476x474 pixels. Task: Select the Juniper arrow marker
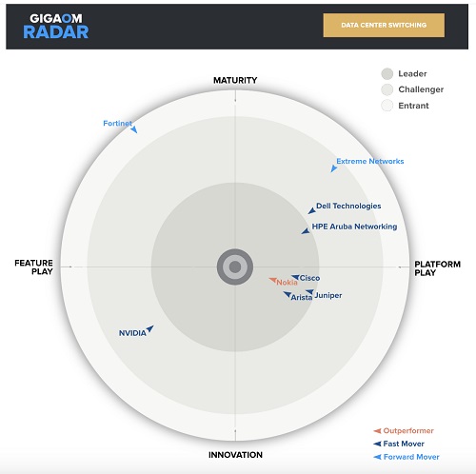[x=309, y=292]
